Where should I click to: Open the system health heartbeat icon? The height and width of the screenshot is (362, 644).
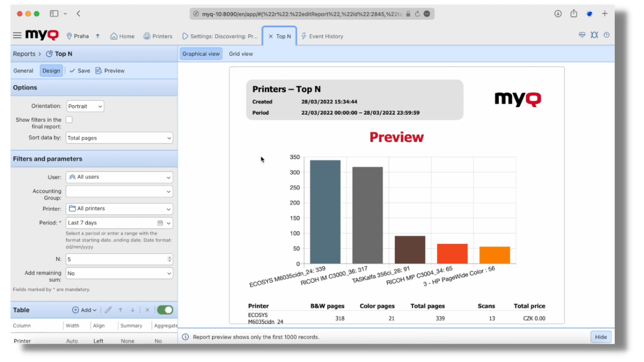pos(582,35)
